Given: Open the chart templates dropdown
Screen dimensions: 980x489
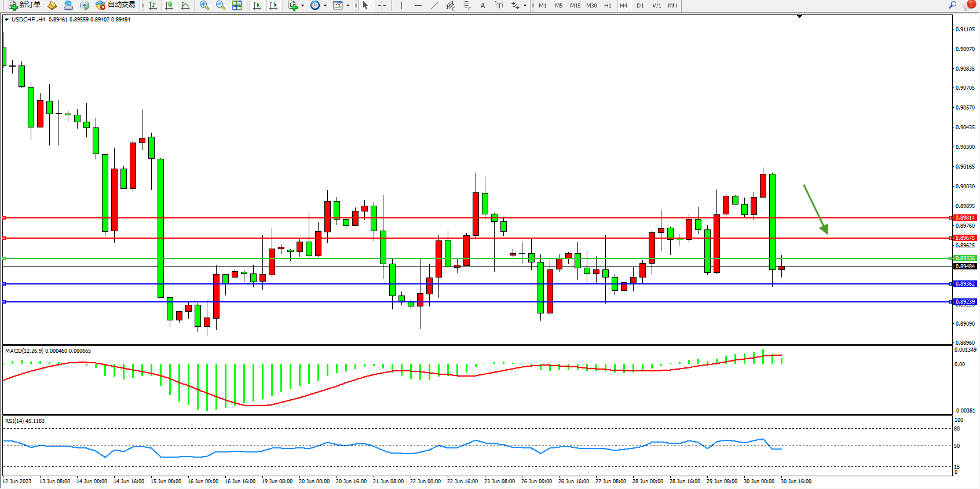Looking at the screenshot, I should 348,6.
